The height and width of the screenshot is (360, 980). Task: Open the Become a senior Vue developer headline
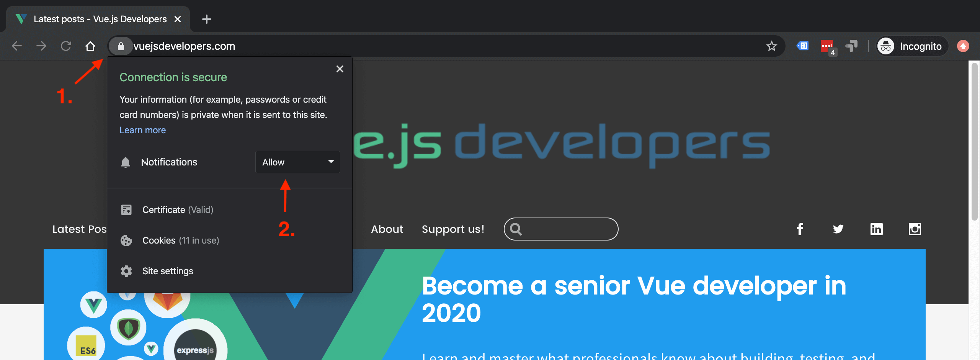point(634,299)
